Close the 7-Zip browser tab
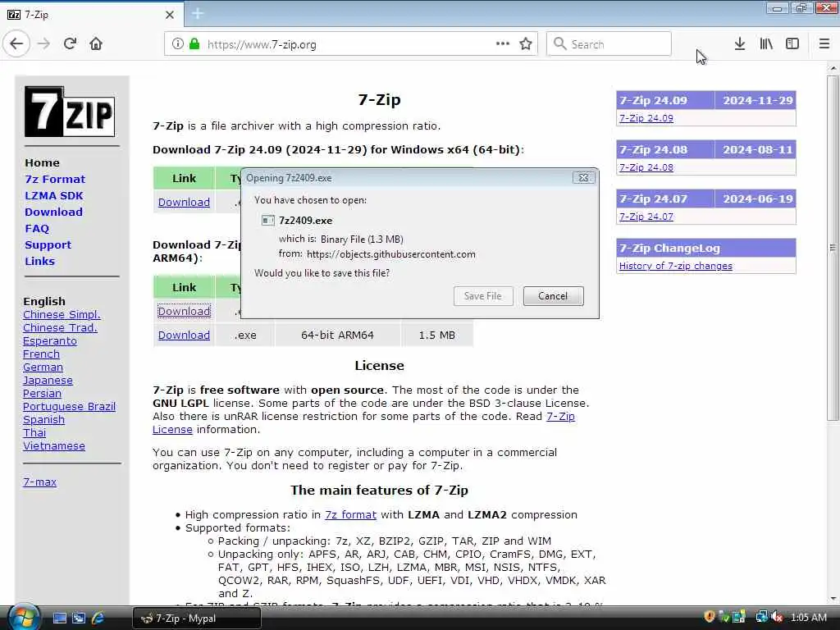This screenshot has height=630, width=840. pyautogui.click(x=169, y=15)
